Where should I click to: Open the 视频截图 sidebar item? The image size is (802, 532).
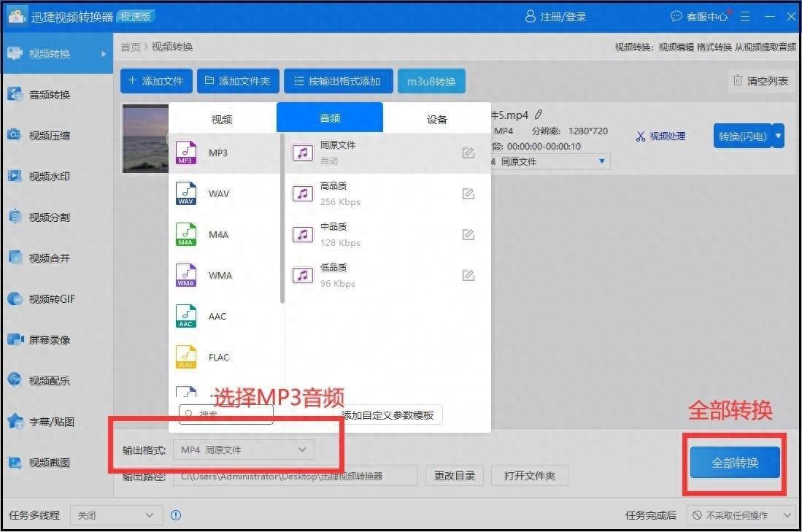pos(57,463)
